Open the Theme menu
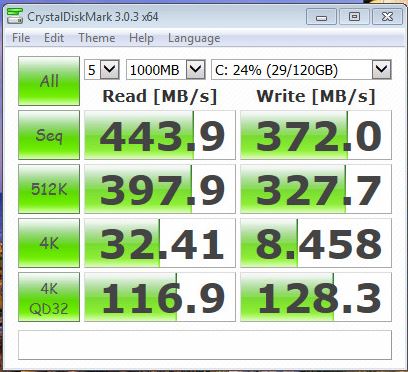The image size is (408, 372). pos(97,38)
